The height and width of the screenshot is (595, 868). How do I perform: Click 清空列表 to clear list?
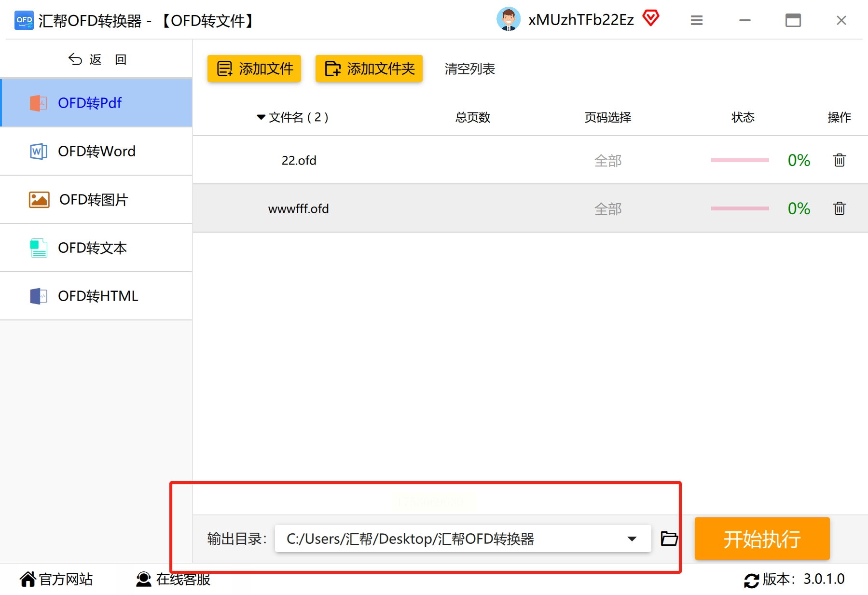pos(469,69)
